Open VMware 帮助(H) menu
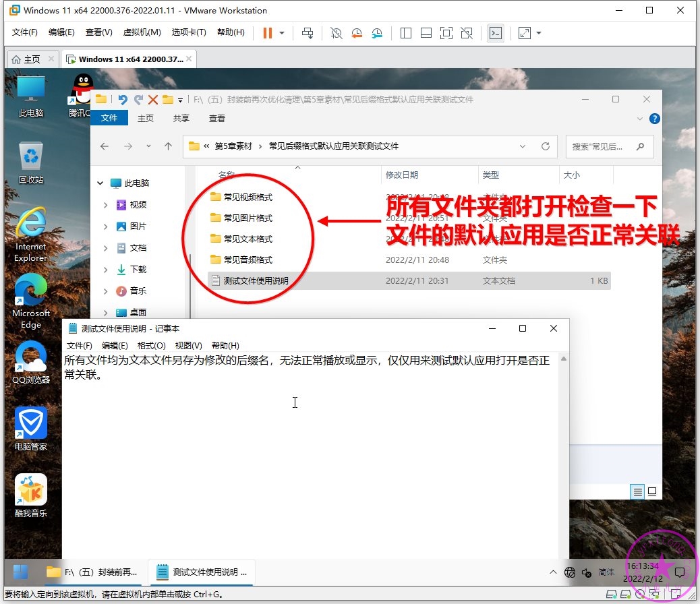This screenshot has width=700, height=604. tap(231, 32)
